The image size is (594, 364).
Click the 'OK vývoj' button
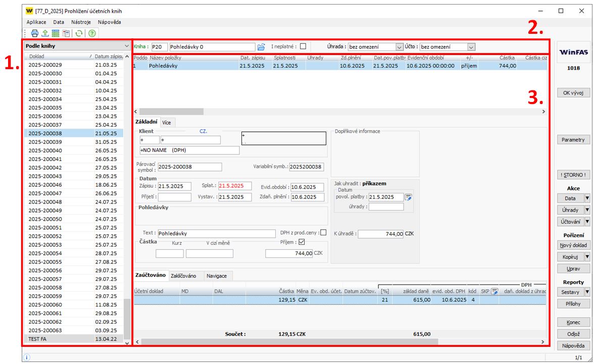tap(573, 93)
